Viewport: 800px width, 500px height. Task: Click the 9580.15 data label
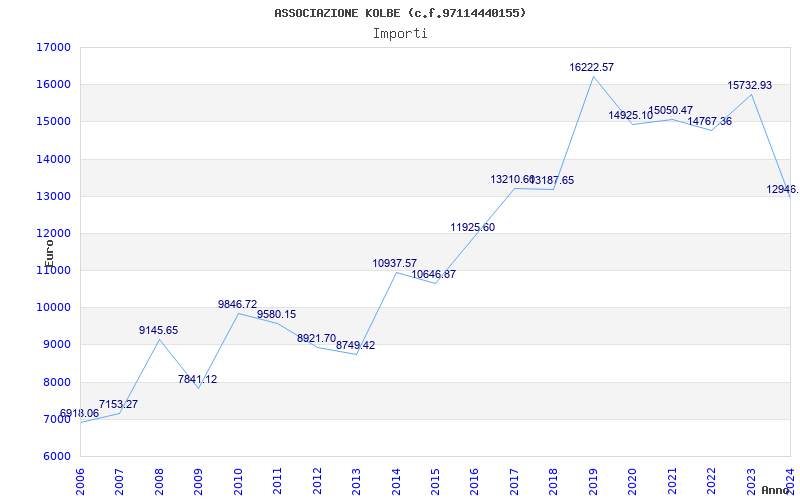277,314
